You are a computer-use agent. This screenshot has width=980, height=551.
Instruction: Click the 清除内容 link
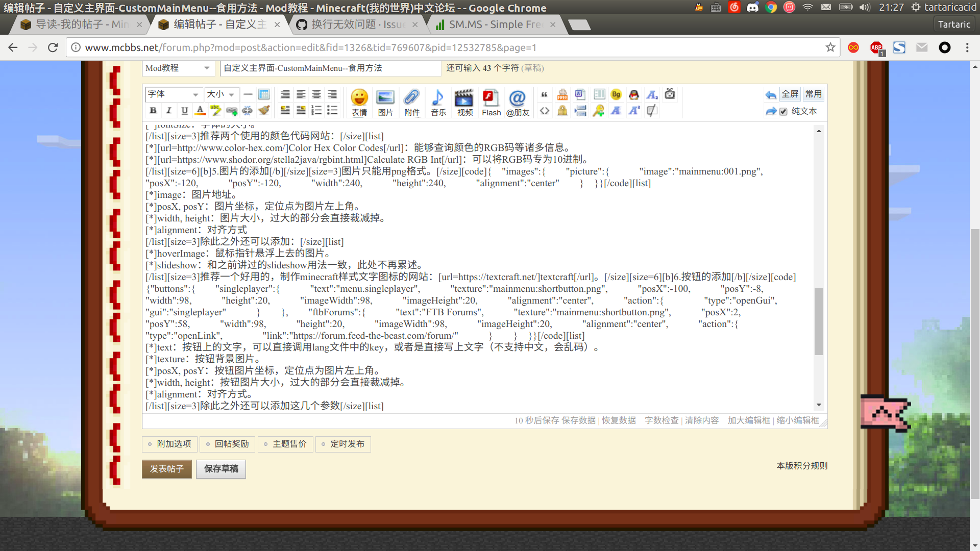click(701, 420)
